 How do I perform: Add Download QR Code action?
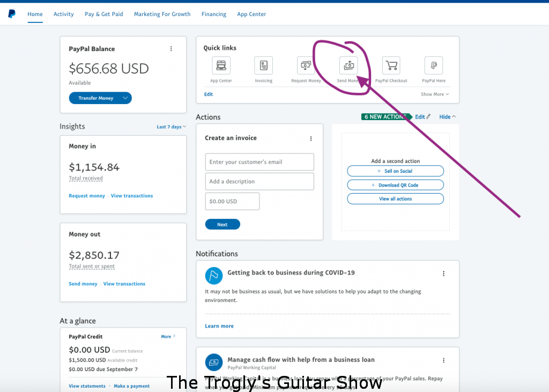point(395,185)
